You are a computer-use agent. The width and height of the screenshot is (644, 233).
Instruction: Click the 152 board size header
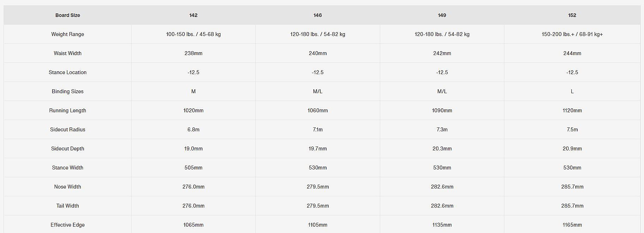point(572,15)
